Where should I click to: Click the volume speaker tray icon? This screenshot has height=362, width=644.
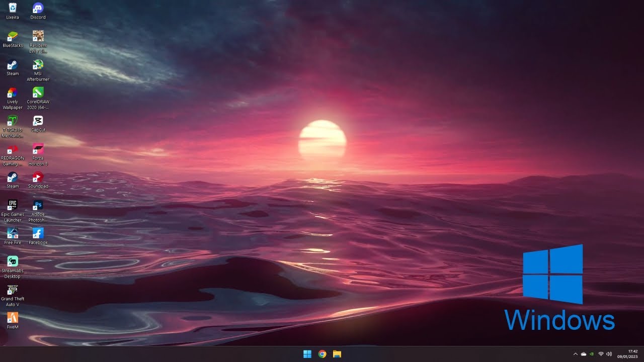pyautogui.click(x=609, y=354)
